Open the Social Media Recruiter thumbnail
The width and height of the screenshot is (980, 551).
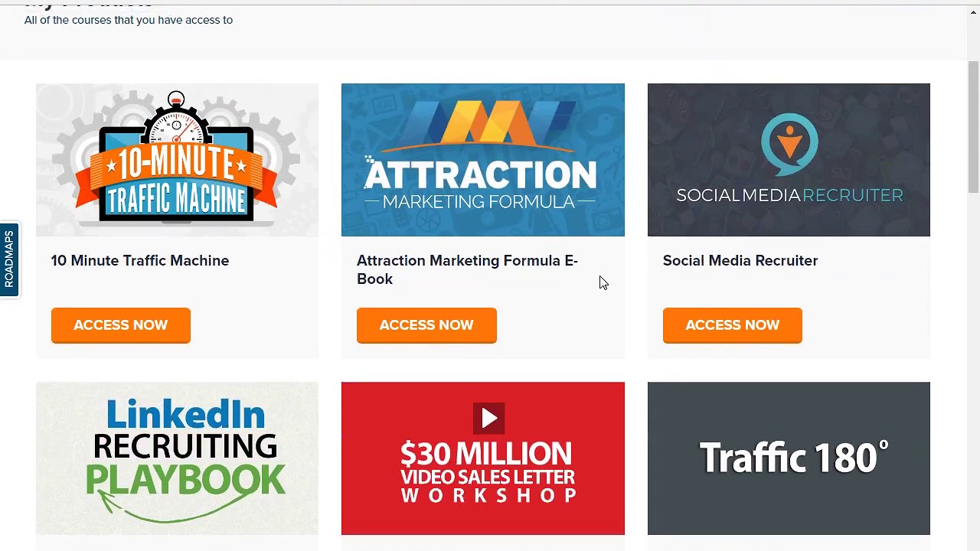pyautogui.click(x=789, y=160)
